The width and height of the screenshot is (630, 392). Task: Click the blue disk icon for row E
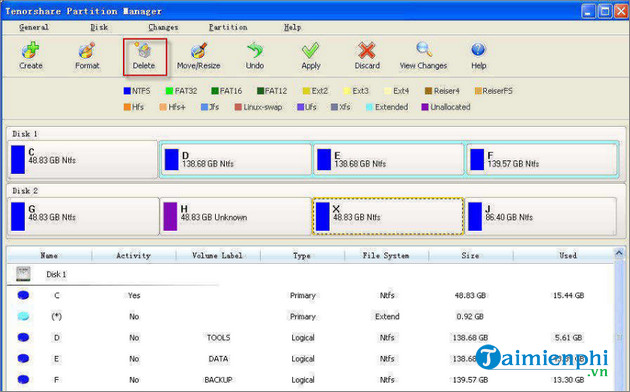click(23, 358)
